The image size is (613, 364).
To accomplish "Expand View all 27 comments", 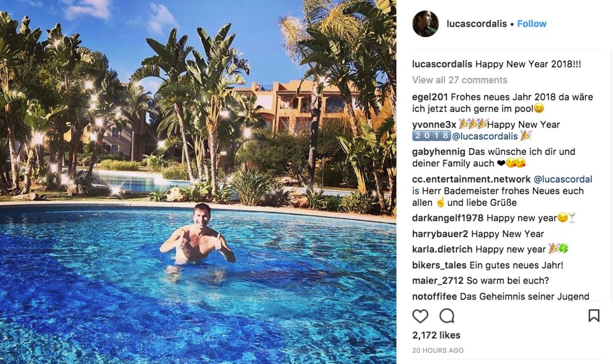I will click(x=460, y=80).
